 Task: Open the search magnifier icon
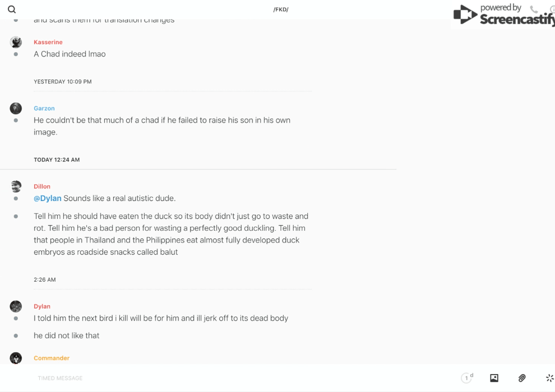12,10
